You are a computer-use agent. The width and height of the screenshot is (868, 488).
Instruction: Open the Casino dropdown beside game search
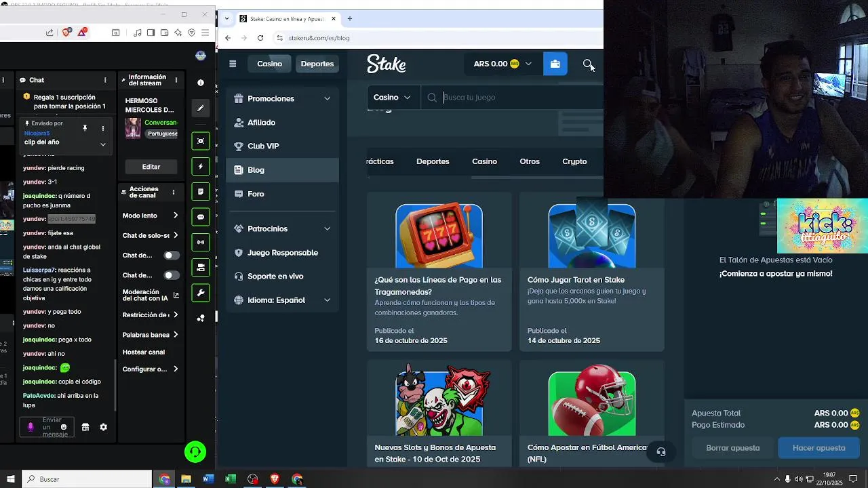point(393,98)
